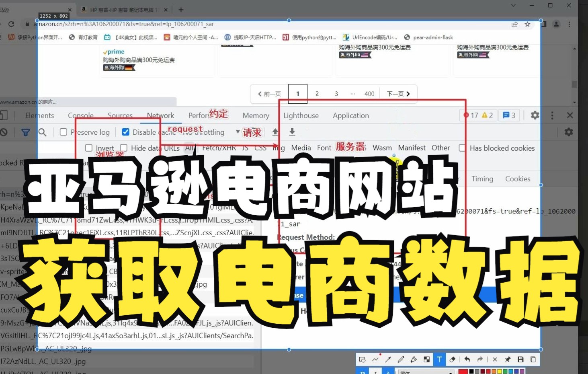This screenshot has width=588, height=374.
Task: Switch to the Memory tab
Action: (256, 115)
